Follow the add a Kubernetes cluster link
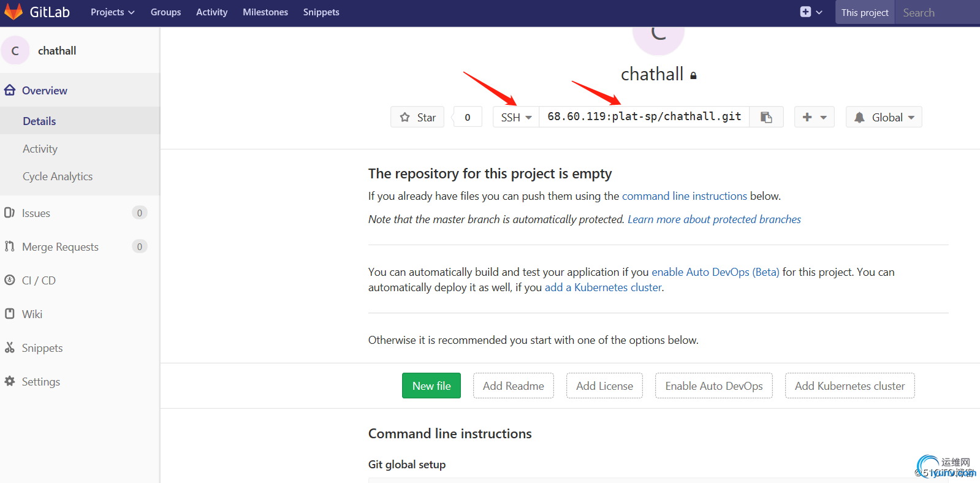Viewport: 980px width, 483px height. pos(603,287)
